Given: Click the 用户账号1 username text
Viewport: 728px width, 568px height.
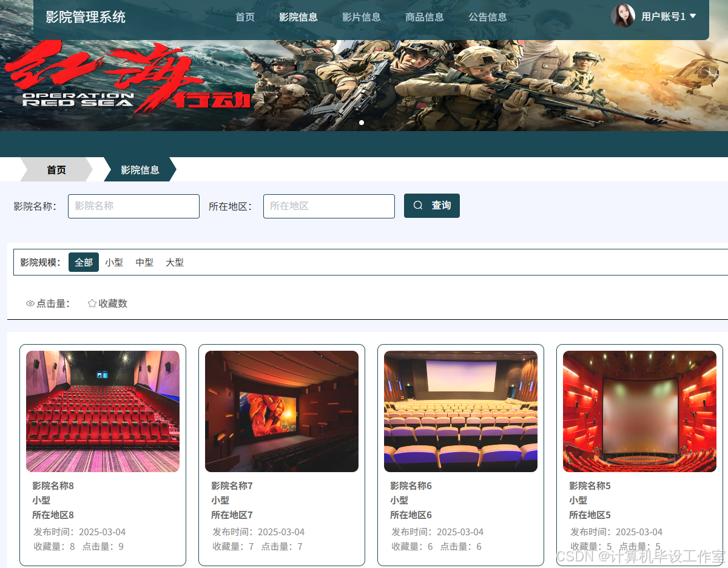Looking at the screenshot, I should 663,16.
